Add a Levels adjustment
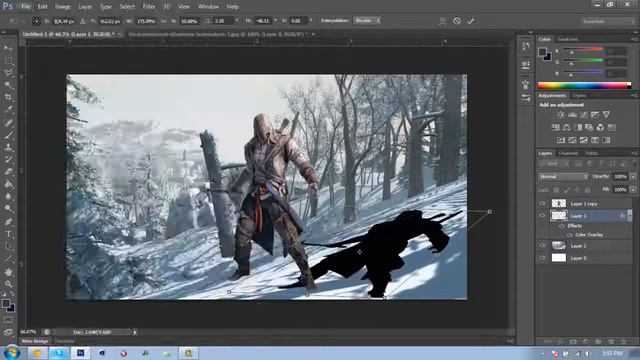 573,115
